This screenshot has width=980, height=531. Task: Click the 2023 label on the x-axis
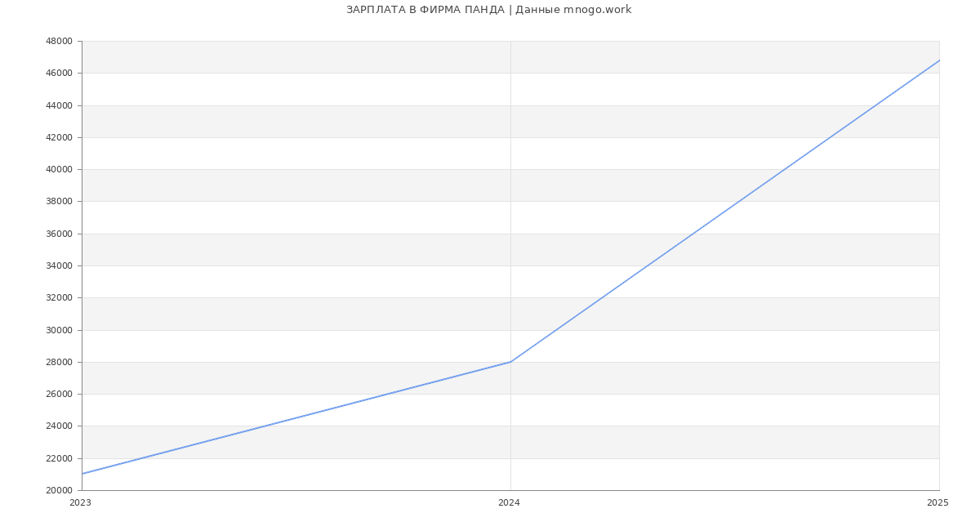(x=81, y=502)
